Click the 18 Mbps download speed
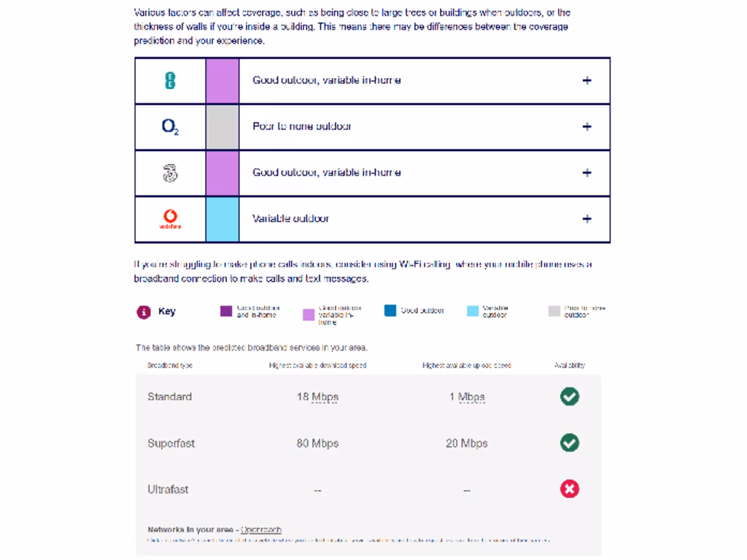747x560 pixels. click(317, 397)
